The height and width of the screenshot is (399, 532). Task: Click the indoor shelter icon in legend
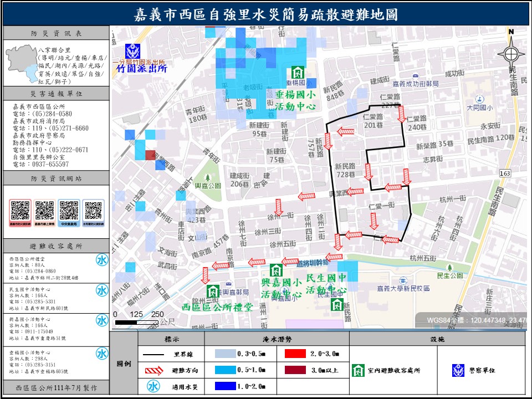[x=358, y=370]
